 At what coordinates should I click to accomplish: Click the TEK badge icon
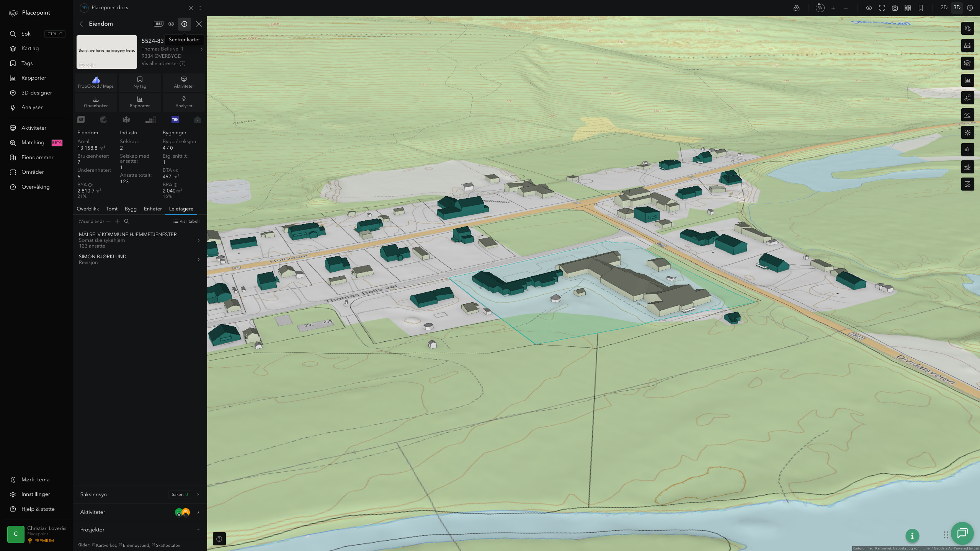coord(175,120)
